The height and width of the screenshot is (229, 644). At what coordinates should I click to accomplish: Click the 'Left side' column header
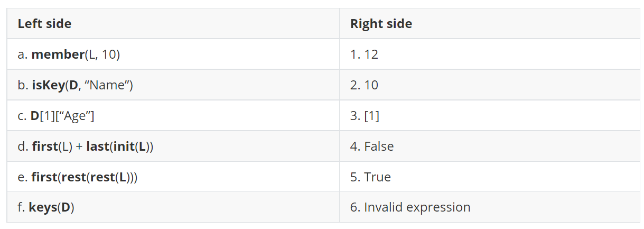[x=44, y=24]
